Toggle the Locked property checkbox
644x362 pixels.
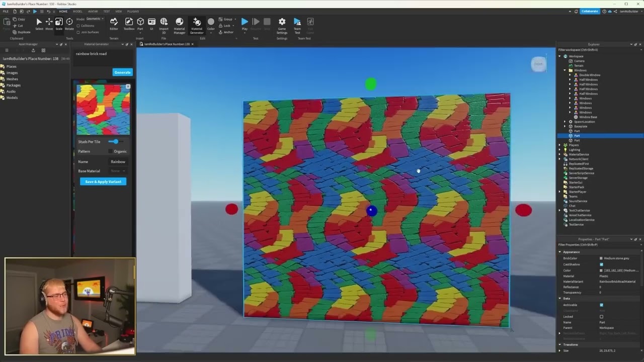click(x=601, y=316)
